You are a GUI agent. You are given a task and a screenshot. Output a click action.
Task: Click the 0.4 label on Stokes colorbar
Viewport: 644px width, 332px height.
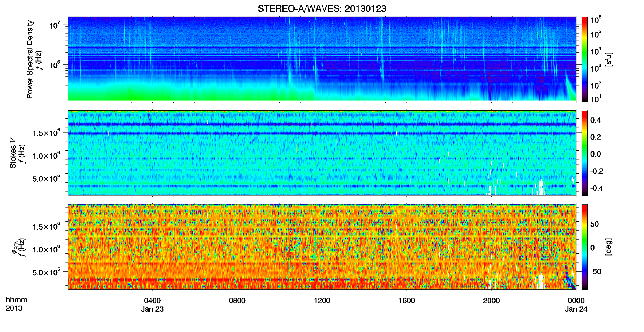[x=595, y=120]
